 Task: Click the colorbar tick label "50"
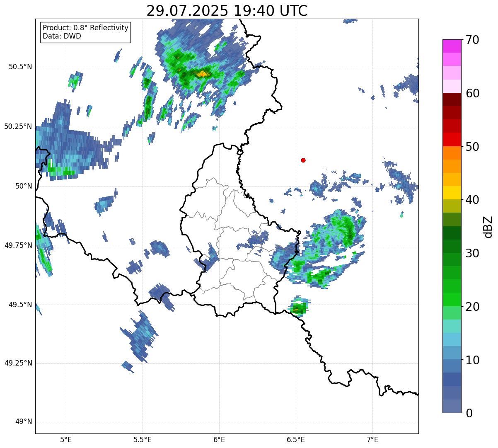472,147
